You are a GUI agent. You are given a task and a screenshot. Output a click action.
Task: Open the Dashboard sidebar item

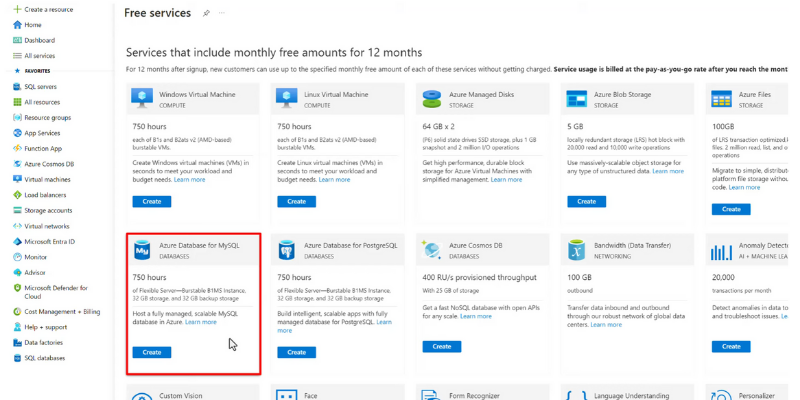[34, 40]
